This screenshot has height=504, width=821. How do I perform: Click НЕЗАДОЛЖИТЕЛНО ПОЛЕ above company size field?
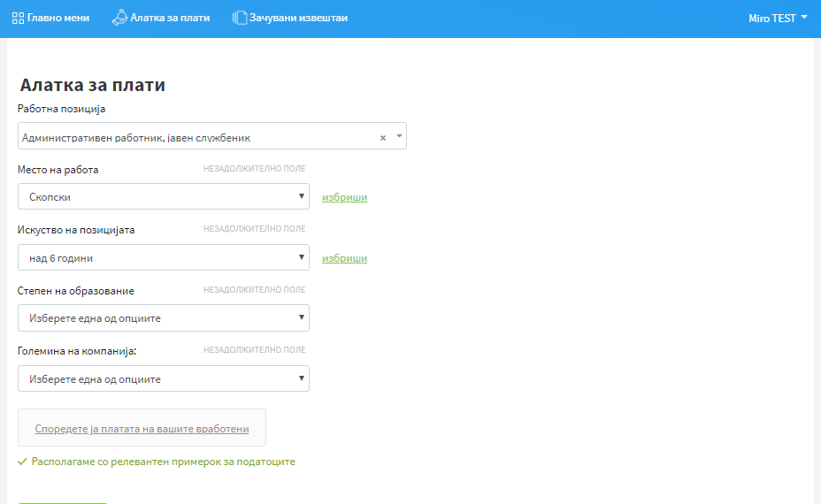click(255, 349)
